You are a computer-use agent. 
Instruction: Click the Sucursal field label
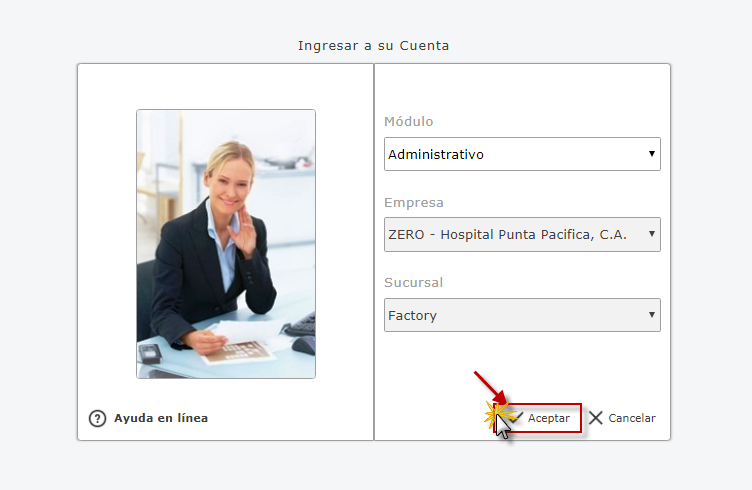coord(413,283)
